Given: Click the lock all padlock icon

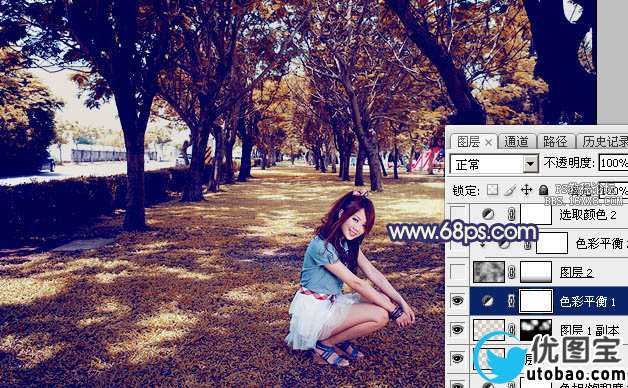Looking at the screenshot, I should tap(543, 190).
